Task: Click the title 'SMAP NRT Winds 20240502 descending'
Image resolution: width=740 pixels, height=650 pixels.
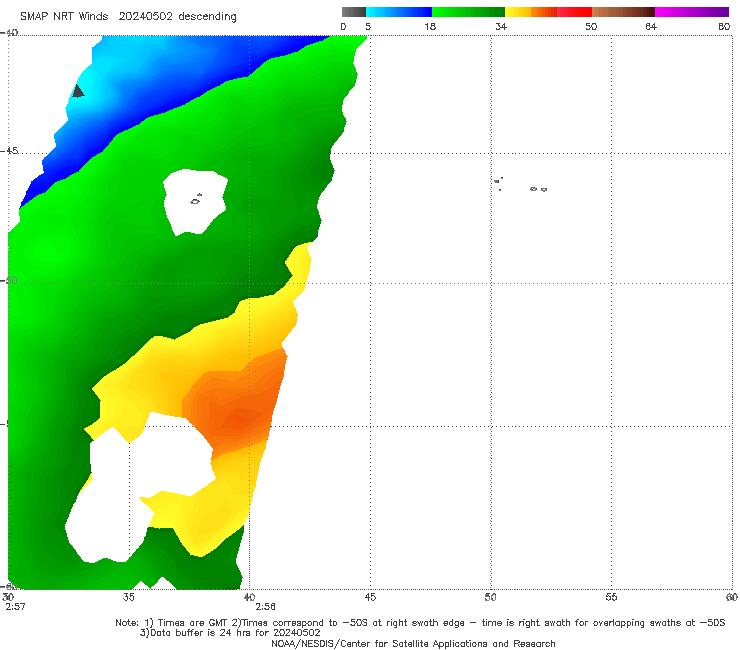Action: click(x=128, y=16)
